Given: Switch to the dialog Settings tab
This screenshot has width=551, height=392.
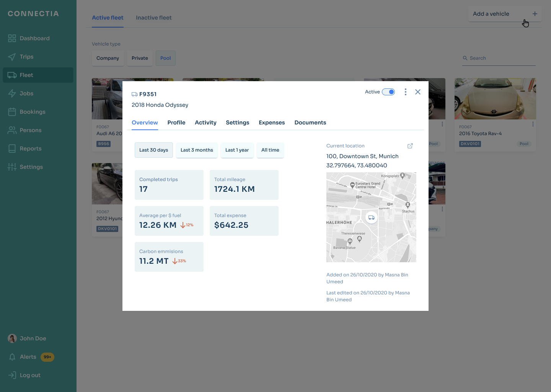Looking at the screenshot, I should (238, 122).
